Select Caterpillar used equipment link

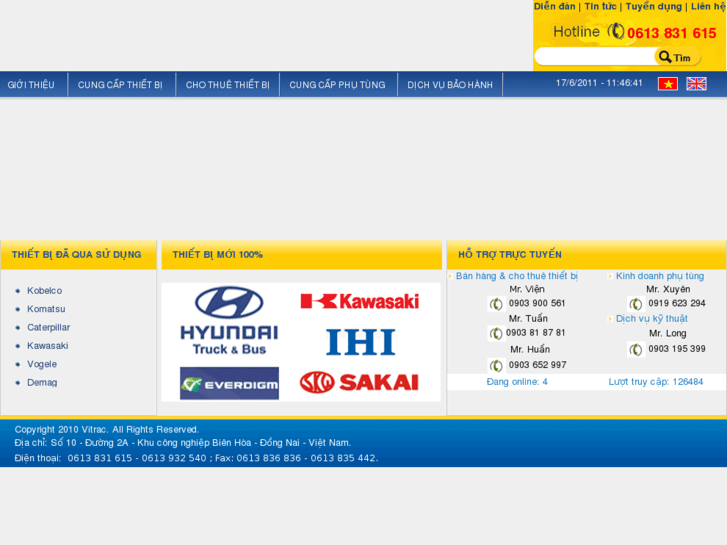coord(48,327)
